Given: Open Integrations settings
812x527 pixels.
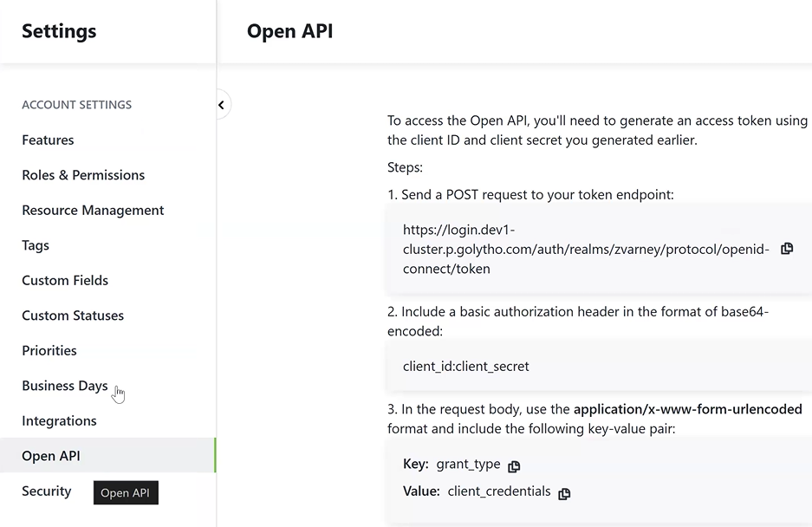Looking at the screenshot, I should [x=59, y=420].
